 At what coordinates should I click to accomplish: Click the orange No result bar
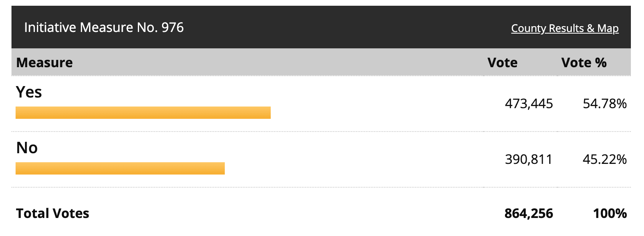pos(120,168)
